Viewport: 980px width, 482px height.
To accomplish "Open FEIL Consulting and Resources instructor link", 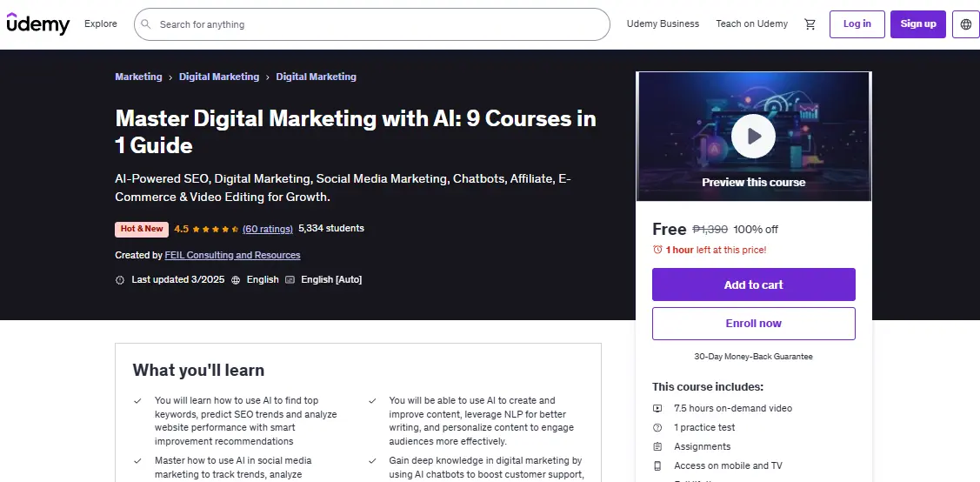I will [x=232, y=255].
